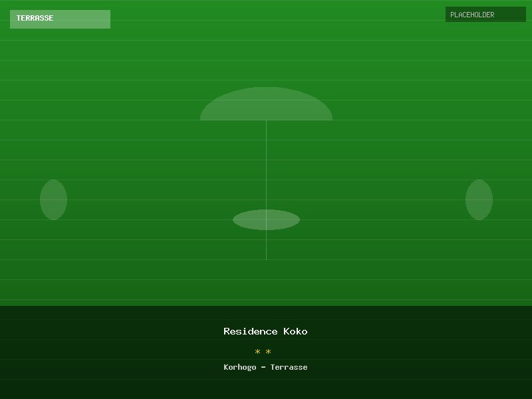Image resolution: width=532 pixels, height=399 pixels.
Task: Select the thin vertical umbrella pole
Action: pos(266,166)
